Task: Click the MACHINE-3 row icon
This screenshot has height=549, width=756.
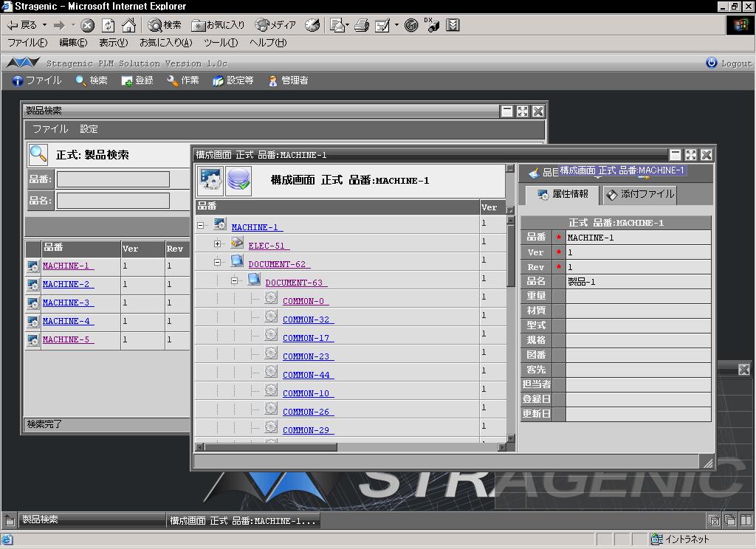Action: (x=32, y=303)
